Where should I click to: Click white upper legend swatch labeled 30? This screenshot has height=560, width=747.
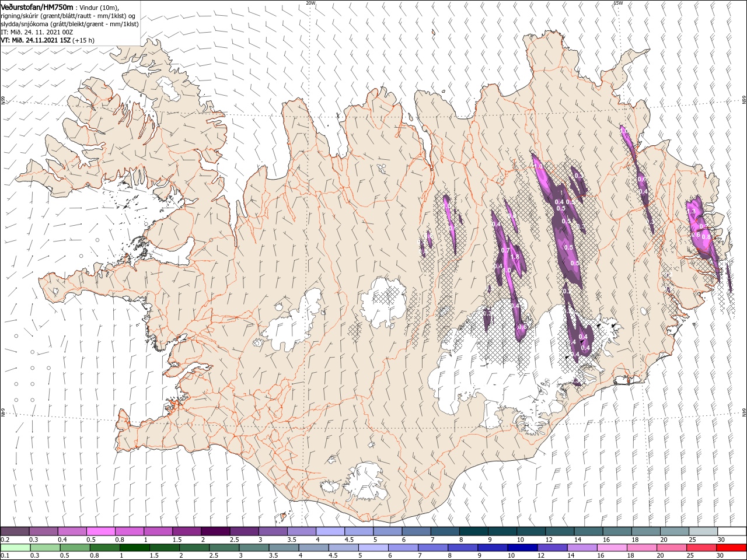coord(732,531)
